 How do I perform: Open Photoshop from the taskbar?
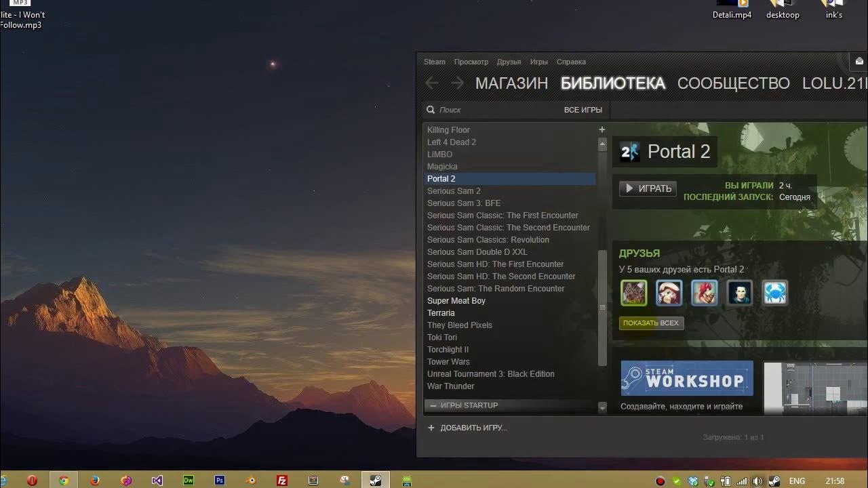click(220, 481)
